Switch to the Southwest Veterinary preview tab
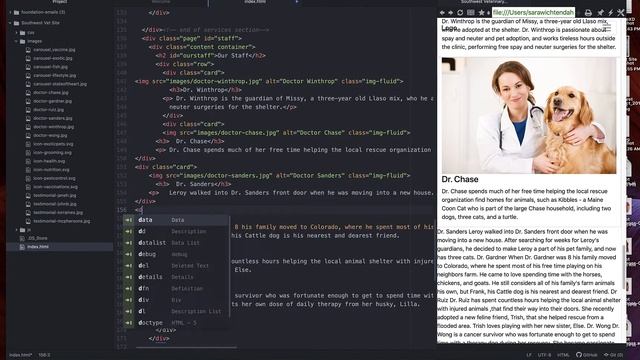The height and width of the screenshot is (360, 640). pos(484,2)
